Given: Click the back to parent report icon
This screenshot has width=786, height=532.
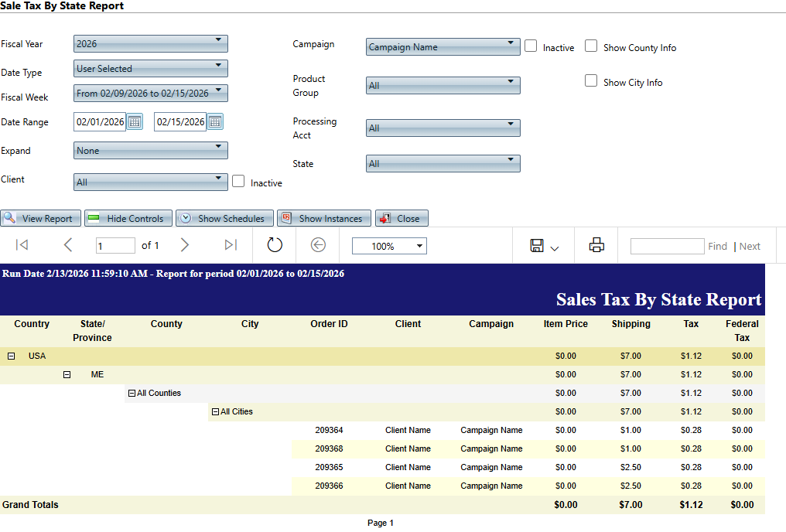Looking at the screenshot, I should [x=318, y=245].
